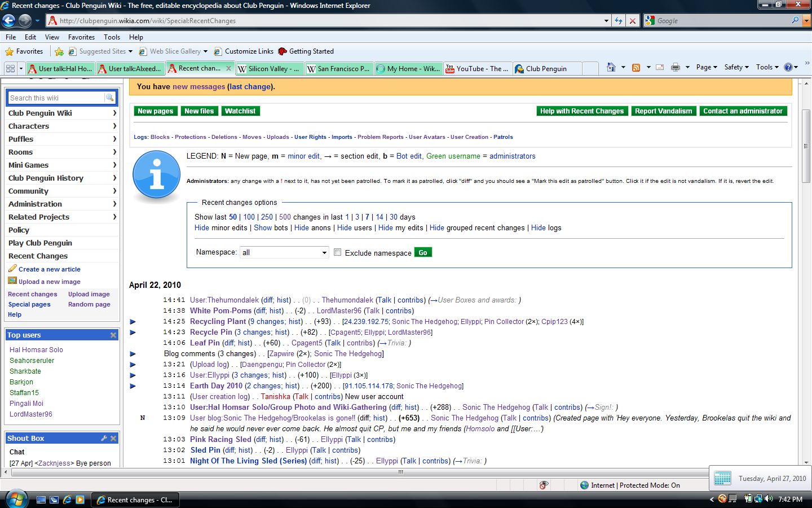Open the Tools menu in menu bar

coord(112,37)
